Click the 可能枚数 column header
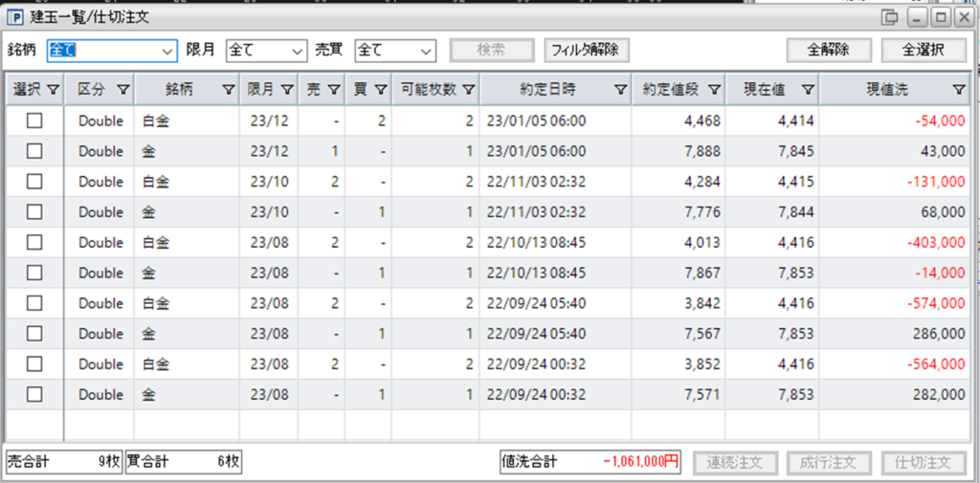 pos(435,91)
